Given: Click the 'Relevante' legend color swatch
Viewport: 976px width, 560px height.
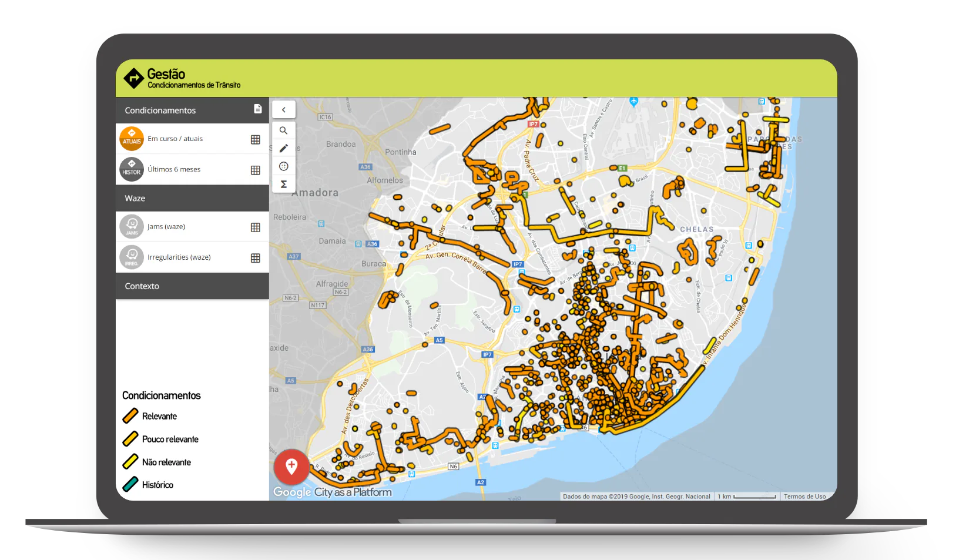Looking at the screenshot, I should pyautogui.click(x=130, y=416).
